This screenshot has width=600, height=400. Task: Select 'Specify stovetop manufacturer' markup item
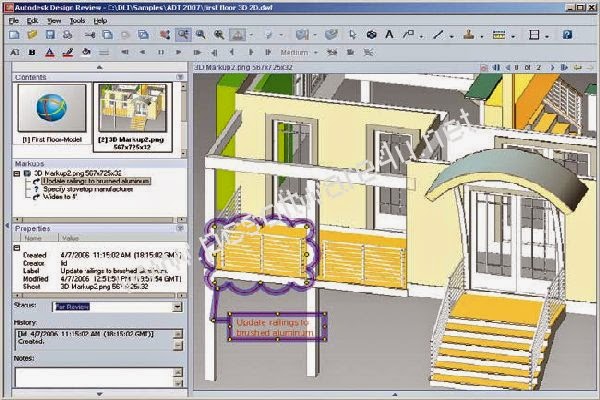(x=88, y=189)
